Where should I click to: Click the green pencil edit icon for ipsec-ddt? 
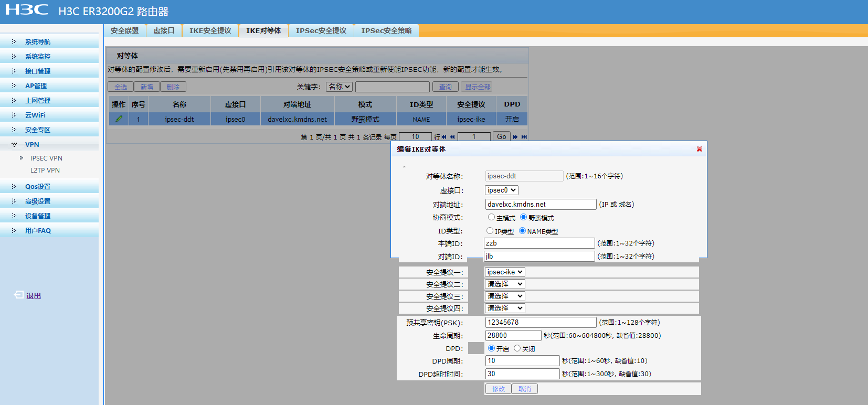tap(119, 119)
